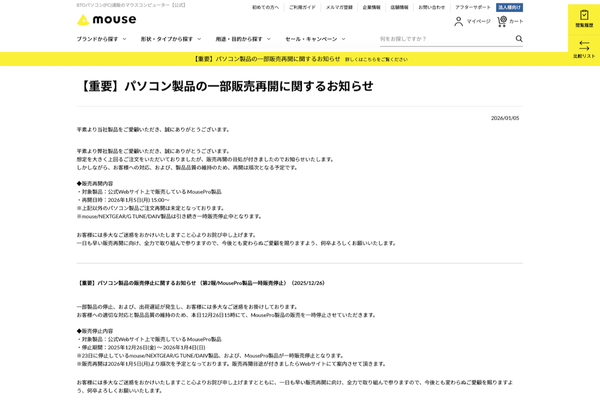Expand the 用途・目的から探す menu
Screen dimensions: 600x401
[243, 39]
